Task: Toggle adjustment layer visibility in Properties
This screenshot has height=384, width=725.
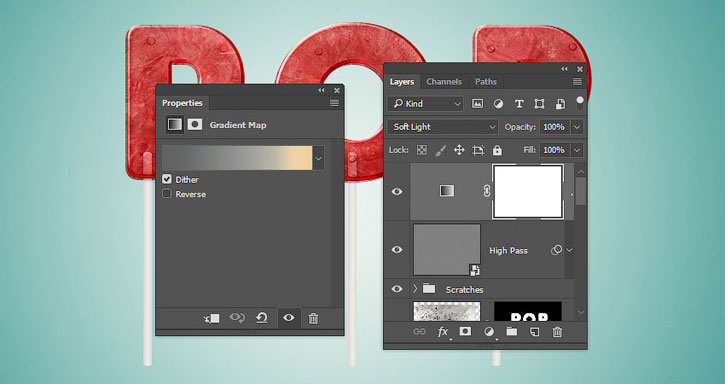Action: point(289,318)
